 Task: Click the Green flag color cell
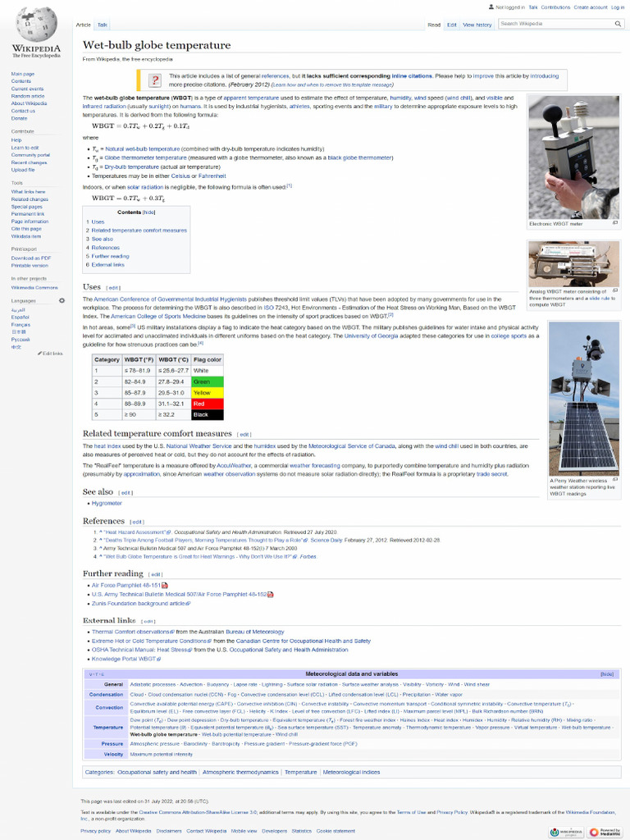tap(207, 381)
